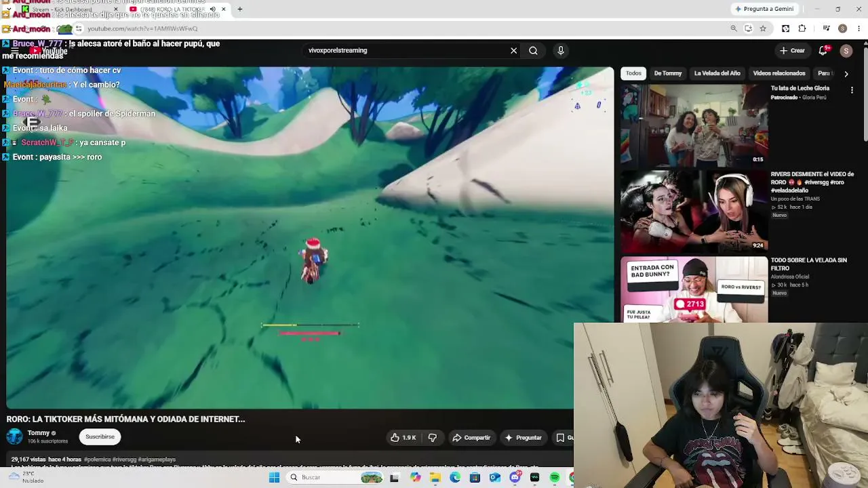Image resolution: width=868 pixels, height=488 pixels.
Task: Show more filter chips with right arrow
Action: pyautogui.click(x=846, y=74)
